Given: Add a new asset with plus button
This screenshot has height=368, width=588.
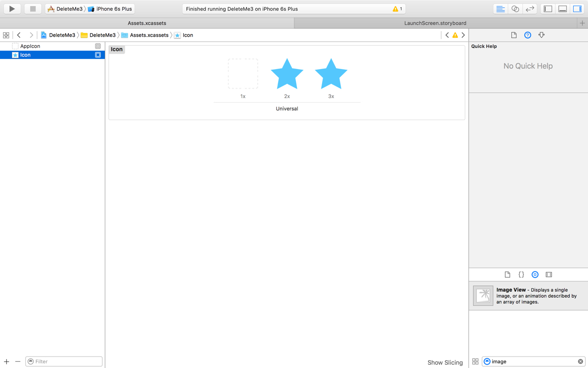Looking at the screenshot, I should coord(6,362).
